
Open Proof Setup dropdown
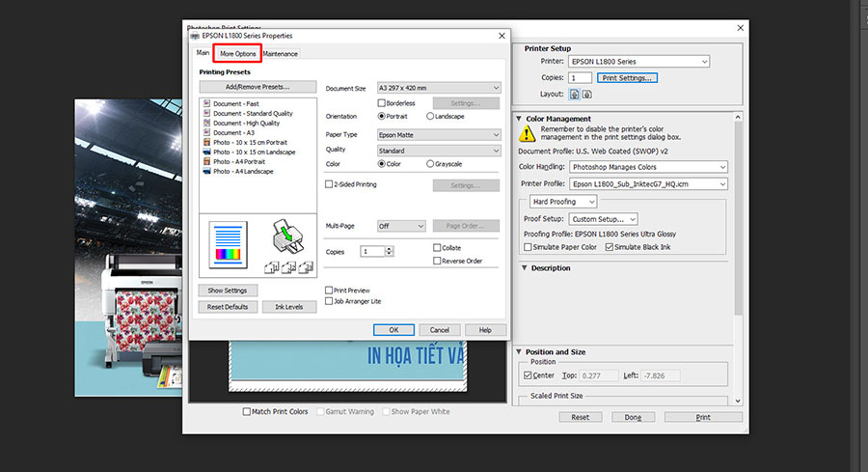[x=604, y=219]
